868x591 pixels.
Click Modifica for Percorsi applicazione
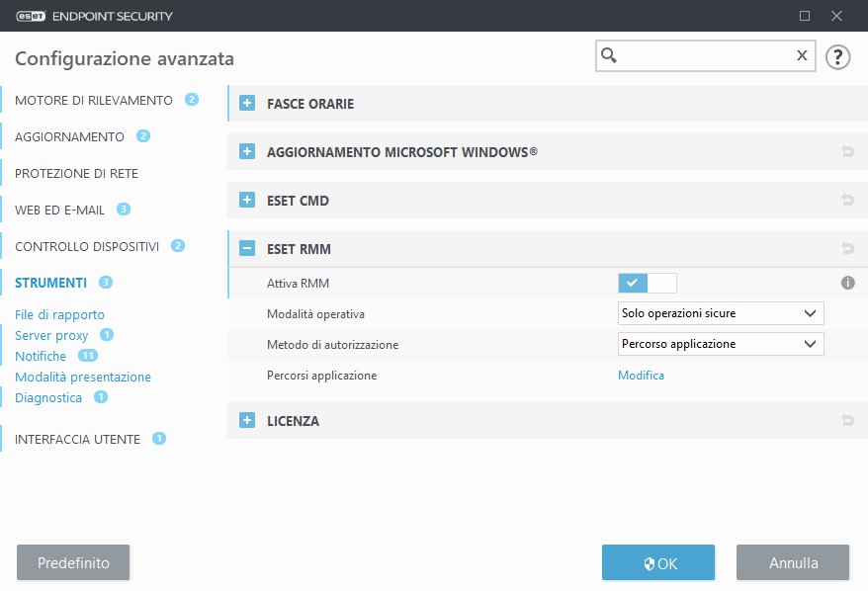pyautogui.click(x=641, y=376)
